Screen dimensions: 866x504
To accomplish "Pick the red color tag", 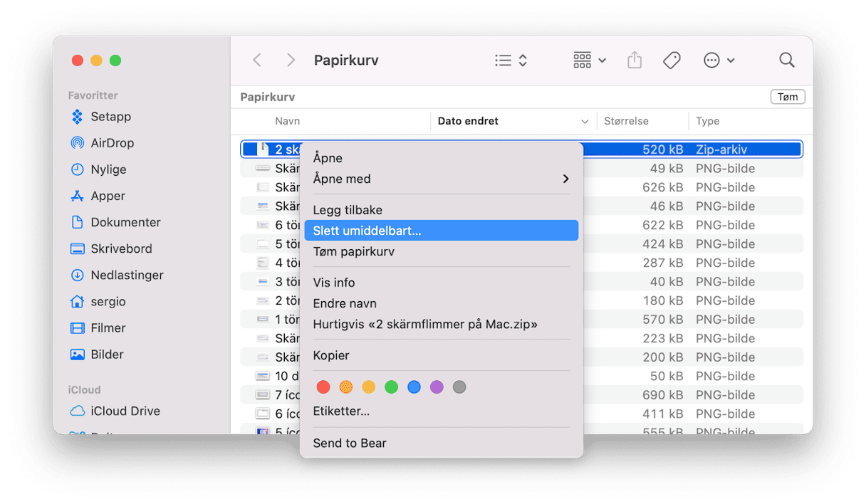I will click(323, 387).
